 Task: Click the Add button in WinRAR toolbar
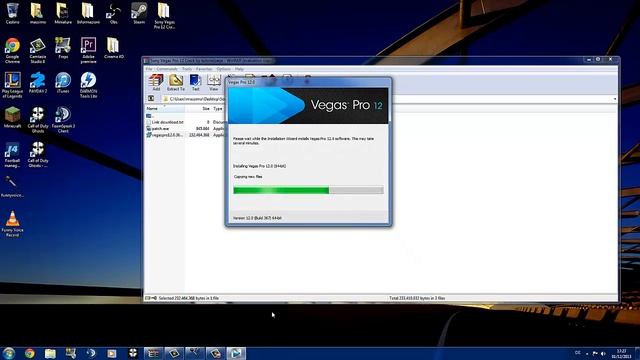156,82
